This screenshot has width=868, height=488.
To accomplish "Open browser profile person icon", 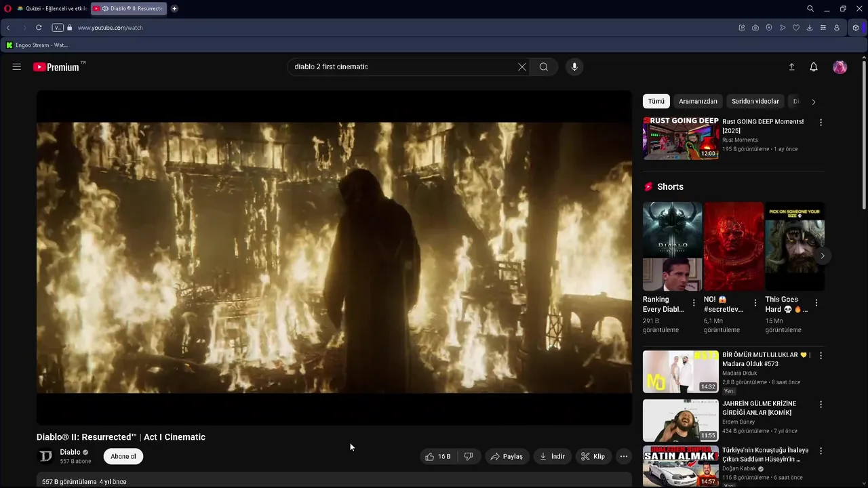I will point(837,28).
